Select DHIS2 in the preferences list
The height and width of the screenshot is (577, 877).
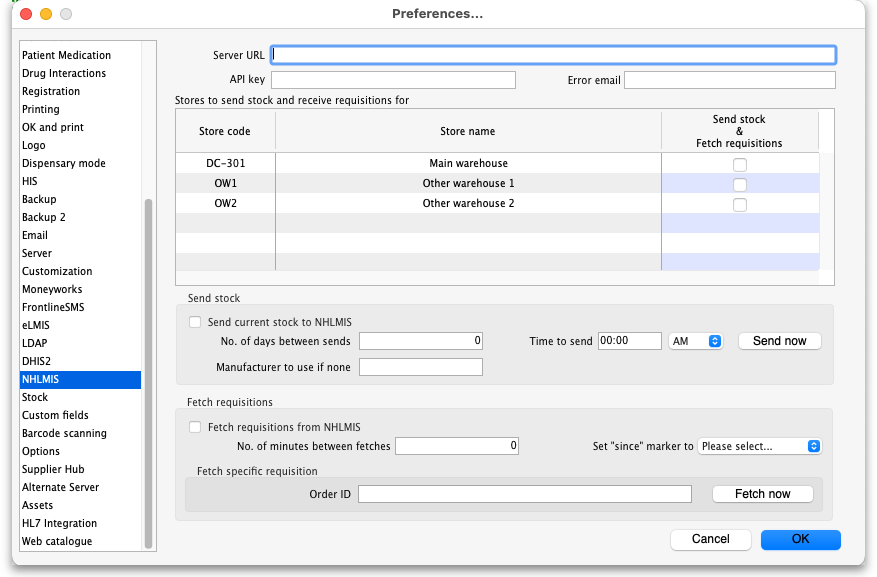36,361
